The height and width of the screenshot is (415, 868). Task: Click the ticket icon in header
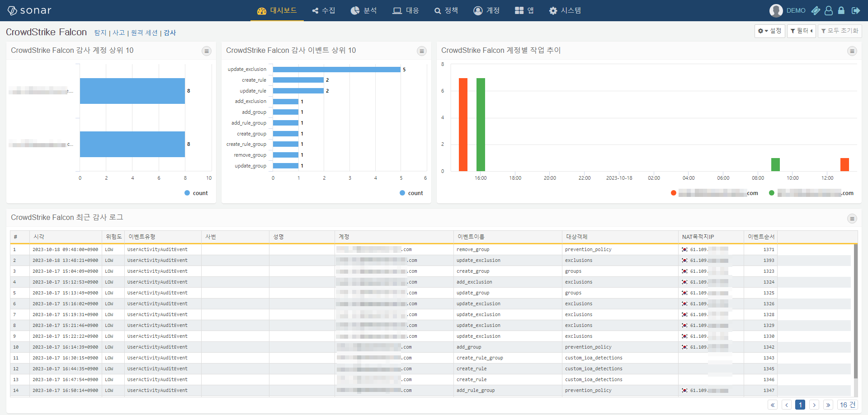point(816,10)
